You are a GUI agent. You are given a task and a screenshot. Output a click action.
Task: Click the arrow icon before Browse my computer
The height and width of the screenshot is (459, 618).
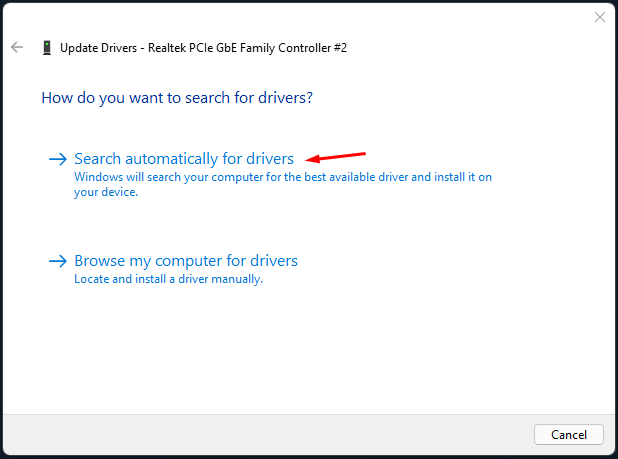point(58,261)
